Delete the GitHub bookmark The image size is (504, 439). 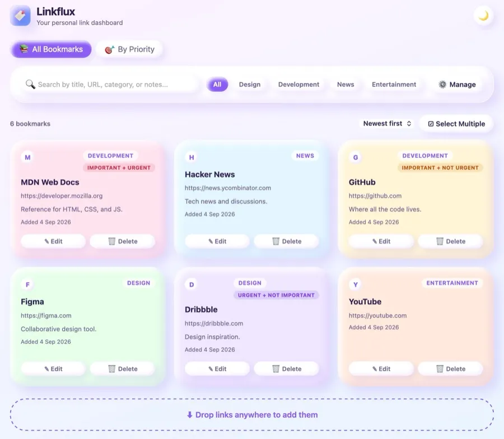click(450, 241)
